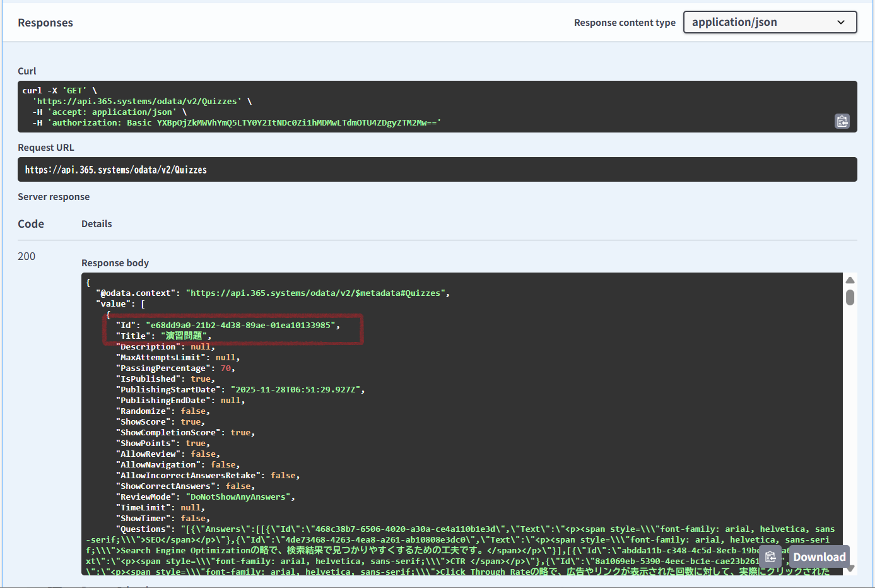Click the "MaxAttemptsLimit": null line
The image size is (875, 588).
coord(178,358)
